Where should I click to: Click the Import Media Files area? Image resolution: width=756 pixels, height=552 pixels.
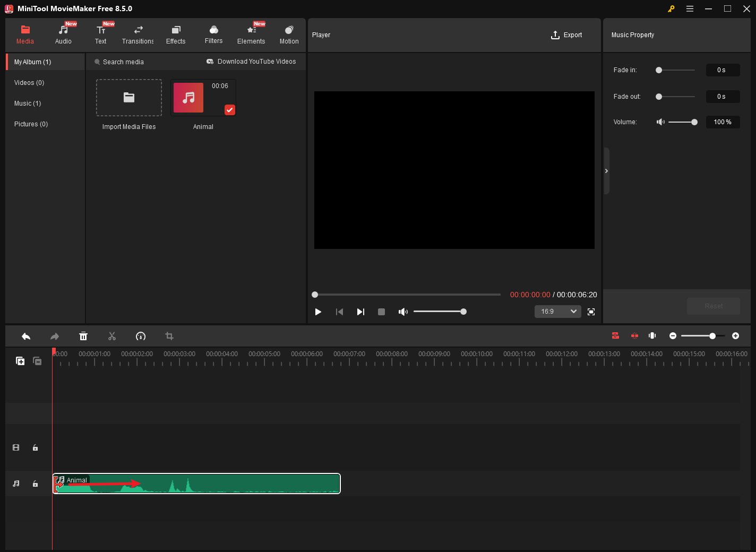point(128,98)
